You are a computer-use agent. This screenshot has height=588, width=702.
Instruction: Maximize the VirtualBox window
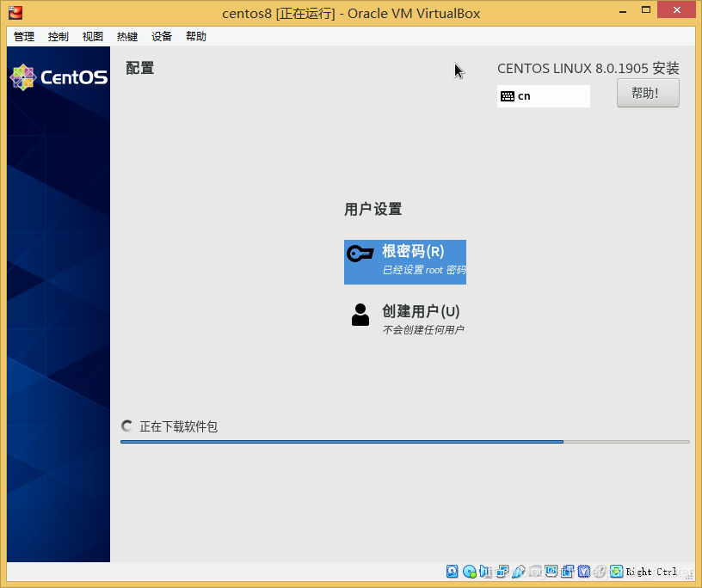(646, 9)
